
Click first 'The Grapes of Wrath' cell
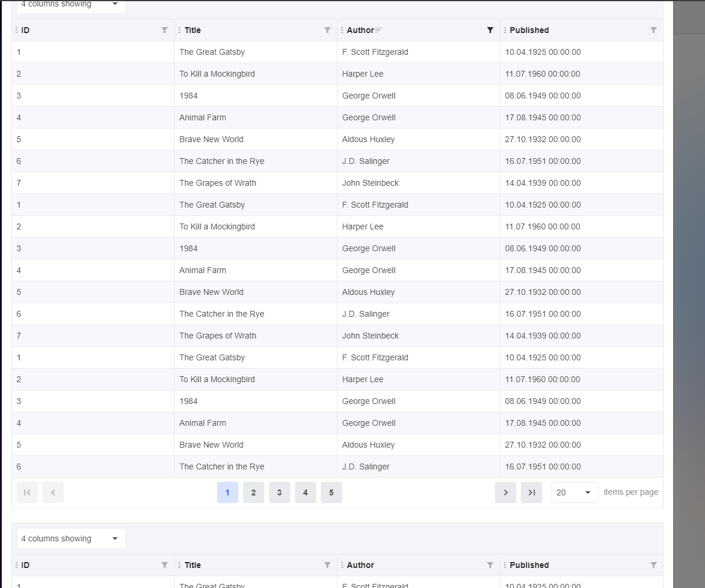click(x=255, y=183)
